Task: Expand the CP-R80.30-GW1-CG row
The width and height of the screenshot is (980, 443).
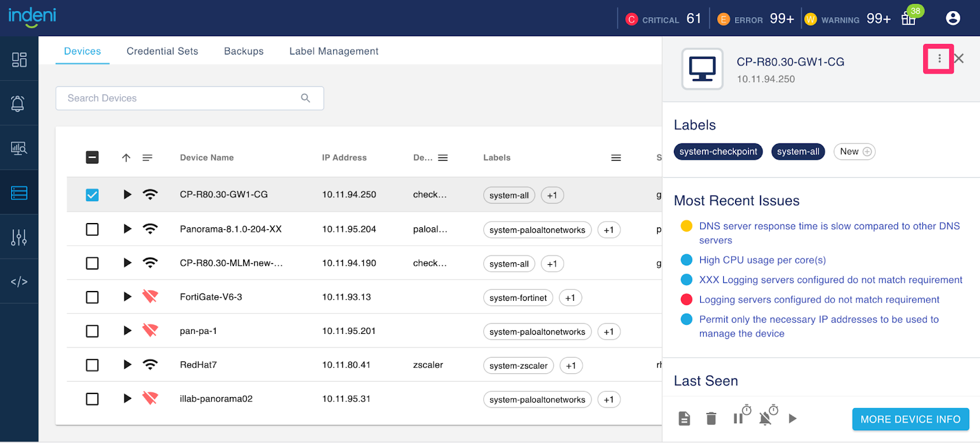Action: click(127, 194)
